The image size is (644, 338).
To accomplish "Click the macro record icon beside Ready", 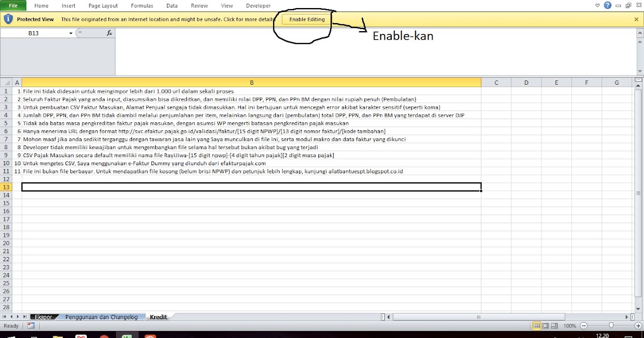I will click(x=31, y=326).
